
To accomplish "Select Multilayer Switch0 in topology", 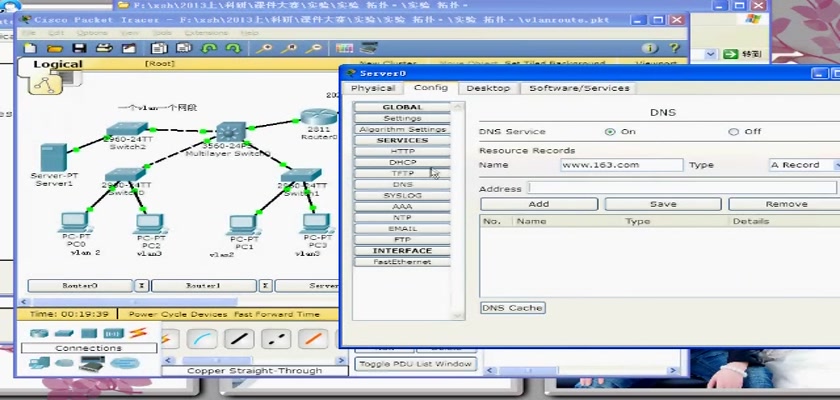I will 231,132.
